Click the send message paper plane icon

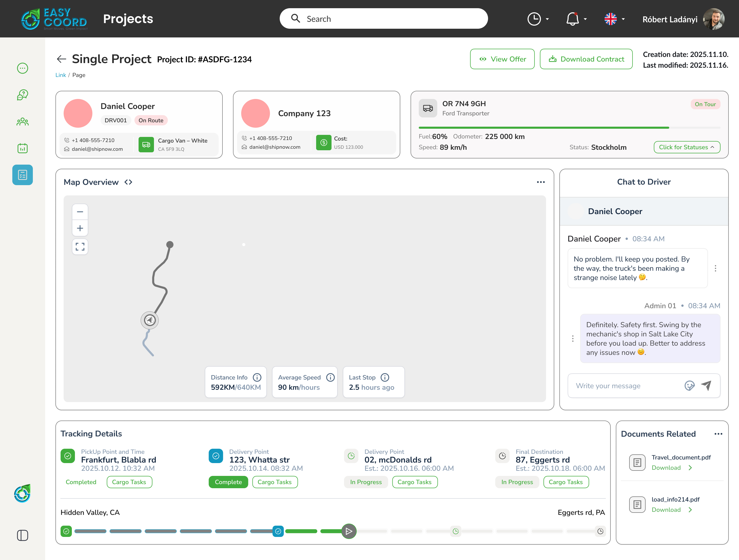[706, 386]
